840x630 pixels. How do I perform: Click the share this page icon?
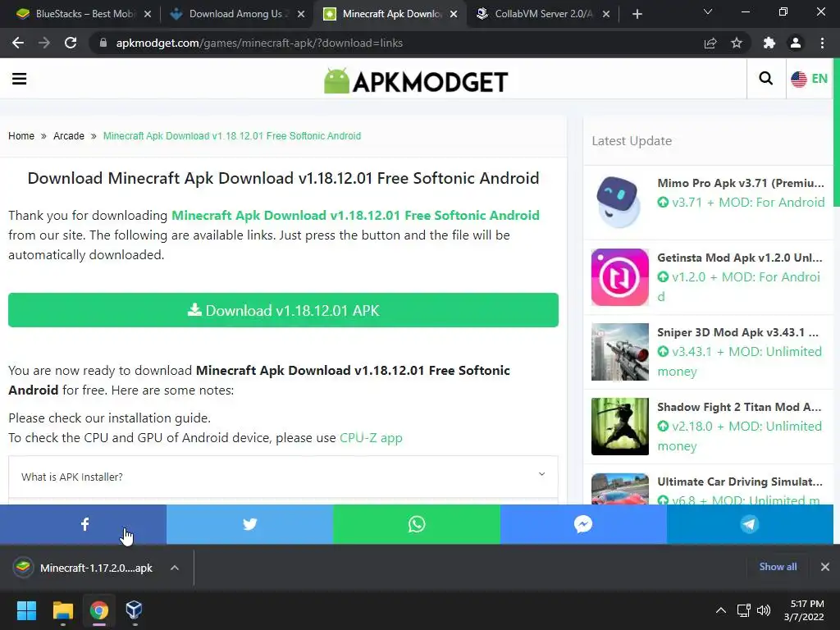tap(710, 43)
